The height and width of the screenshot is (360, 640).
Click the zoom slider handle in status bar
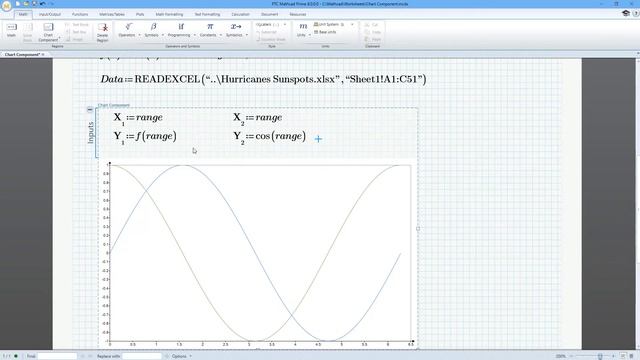[x=600, y=356]
